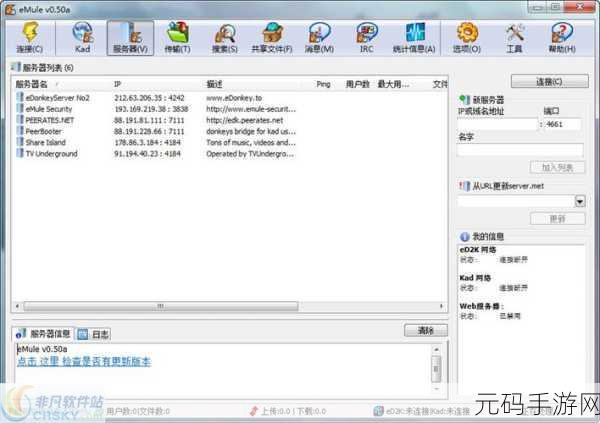
Task: Open the Help toolbar icon
Action: point(562,32)
